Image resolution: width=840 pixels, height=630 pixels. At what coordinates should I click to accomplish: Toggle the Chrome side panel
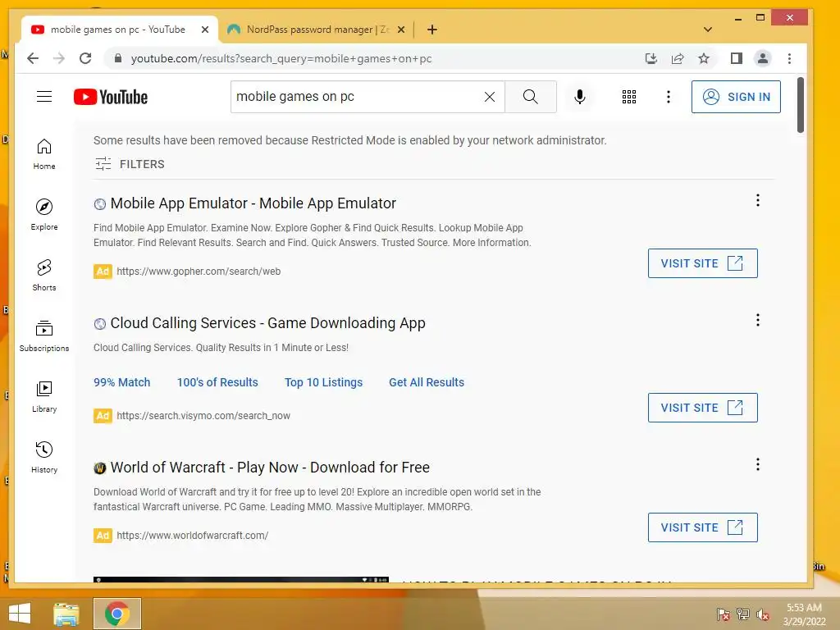point(737,58)
